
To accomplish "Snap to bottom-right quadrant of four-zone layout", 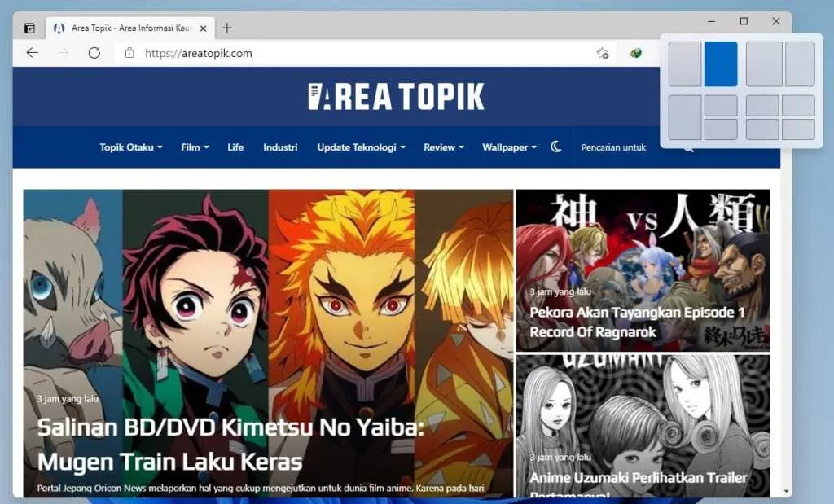I will (798, 129).
